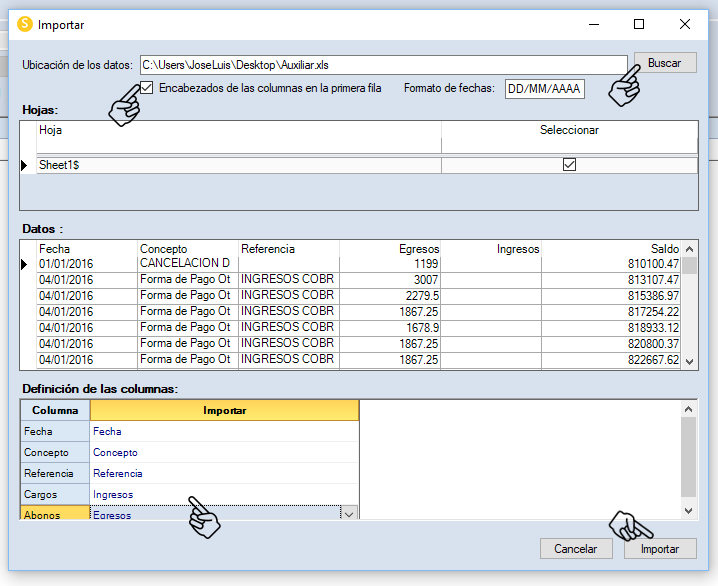
Task: Select the Fecha row in column definition
Action: pyautogui.click(x=55, y=432)
